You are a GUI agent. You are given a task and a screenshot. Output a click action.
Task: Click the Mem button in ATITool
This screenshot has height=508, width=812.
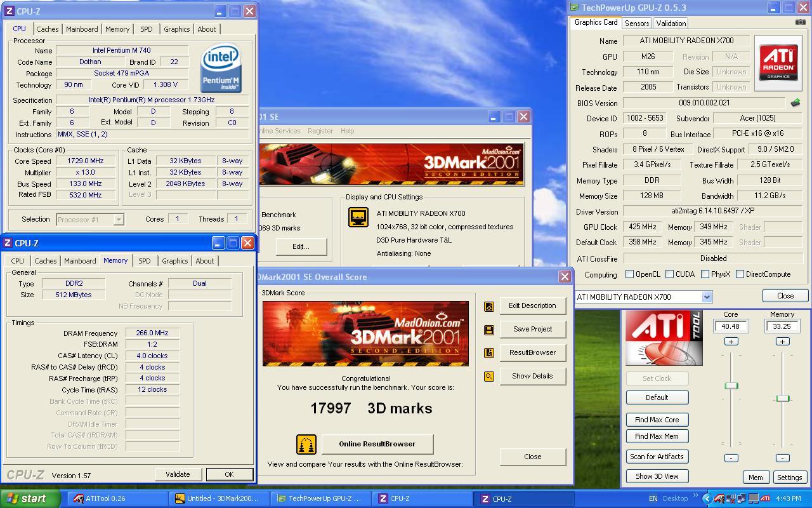[x=756, y=478]
